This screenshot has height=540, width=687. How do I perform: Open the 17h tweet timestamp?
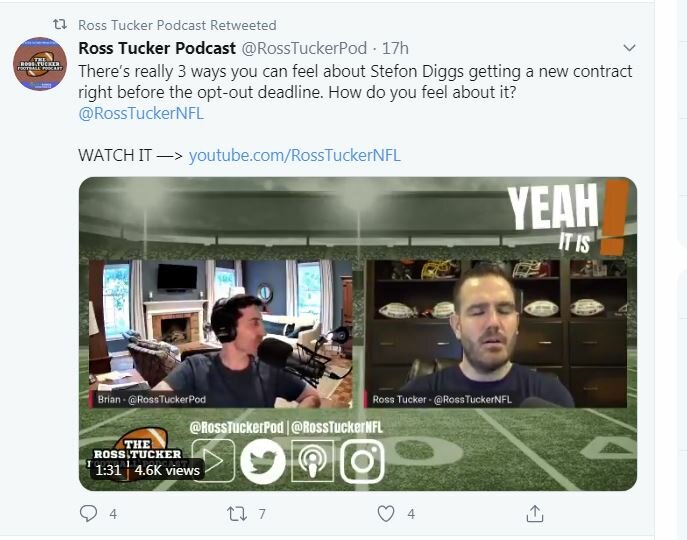click(x=395, y=48)
